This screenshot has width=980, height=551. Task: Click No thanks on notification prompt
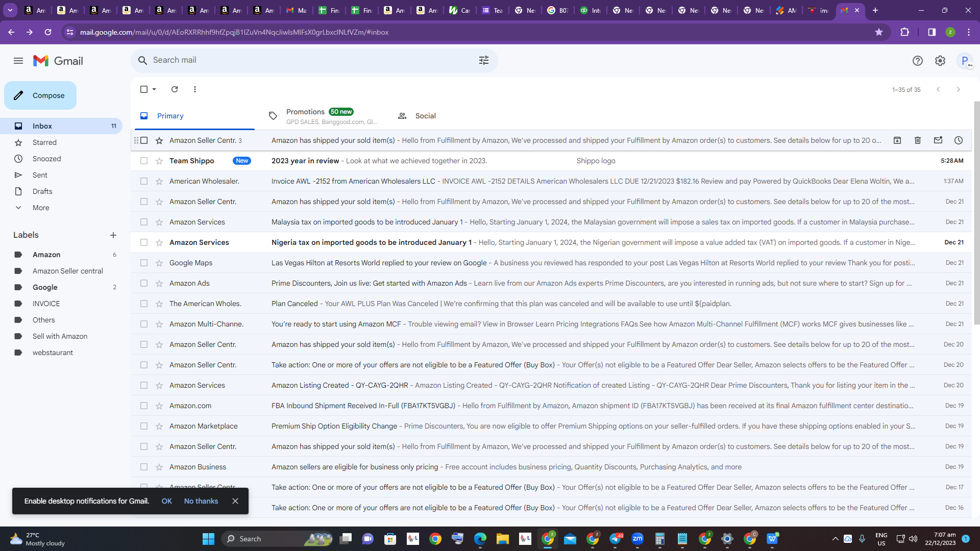tap(201, 501)
